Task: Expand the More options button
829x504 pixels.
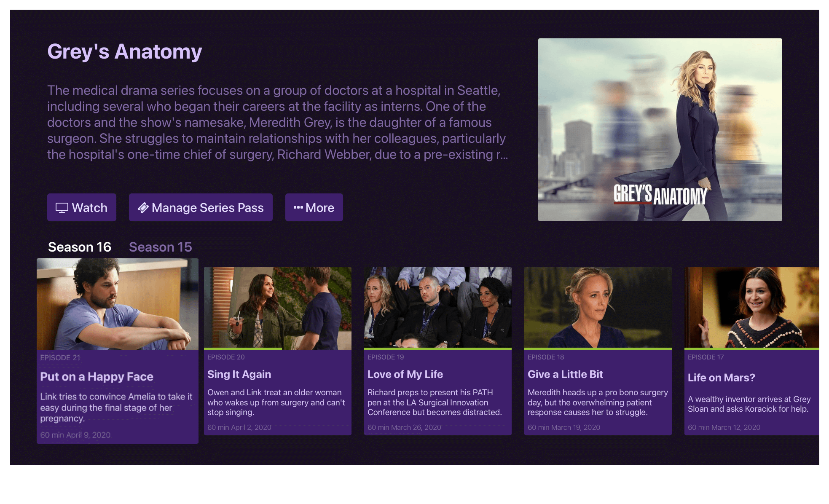Action: click(x=314, y=207)
